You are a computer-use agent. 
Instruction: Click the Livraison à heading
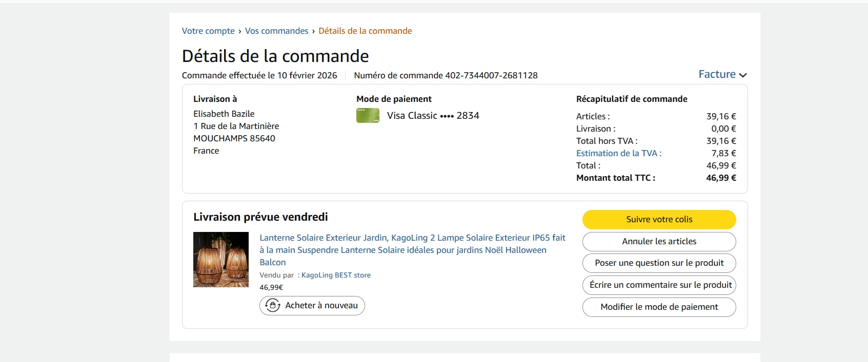215,99
